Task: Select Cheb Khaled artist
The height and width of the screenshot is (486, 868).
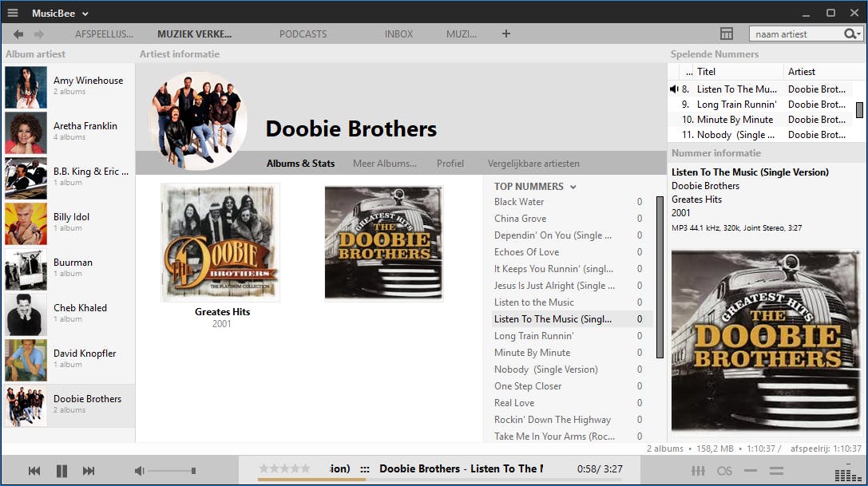Action: pos(69,314)
